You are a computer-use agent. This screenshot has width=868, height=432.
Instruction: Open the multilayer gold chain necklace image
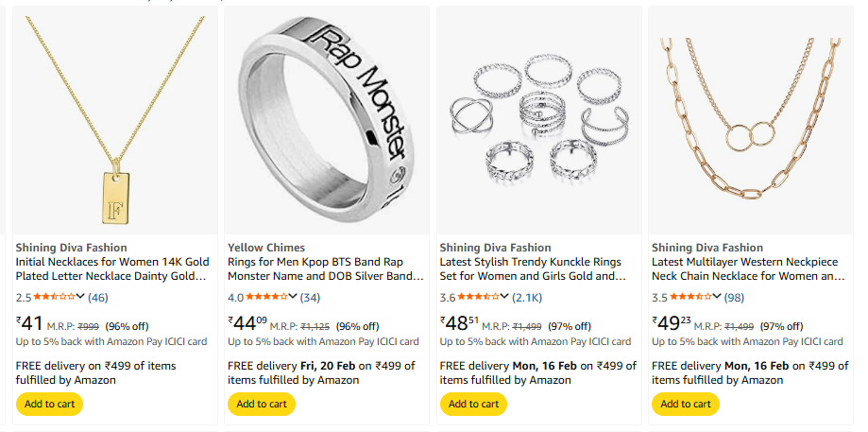point(750,121)
